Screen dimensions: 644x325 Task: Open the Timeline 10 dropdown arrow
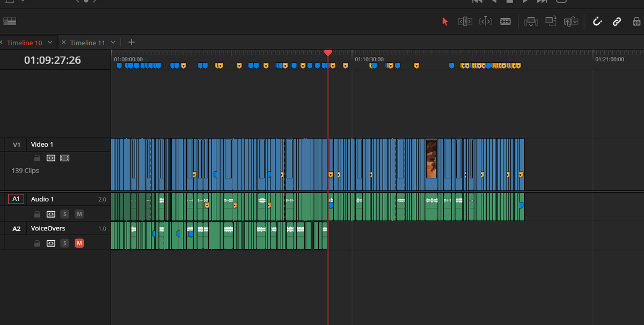tap(50, 42)
